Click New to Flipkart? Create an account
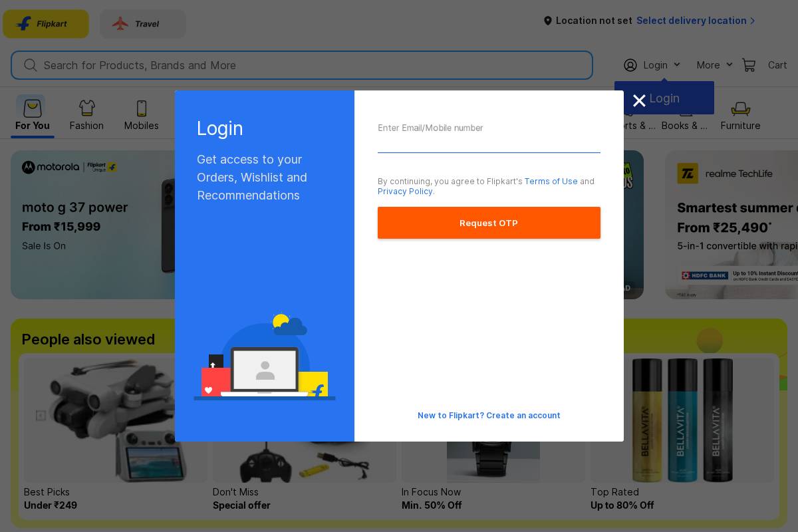The height and width of the screenshot is (532, 798). coord(489,415)
